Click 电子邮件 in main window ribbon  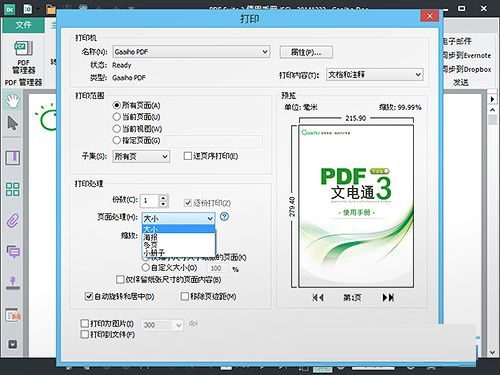click(457, 41)
